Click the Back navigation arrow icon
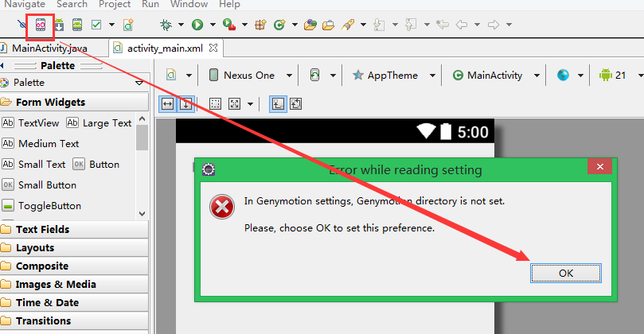 [x=462, y=25]
